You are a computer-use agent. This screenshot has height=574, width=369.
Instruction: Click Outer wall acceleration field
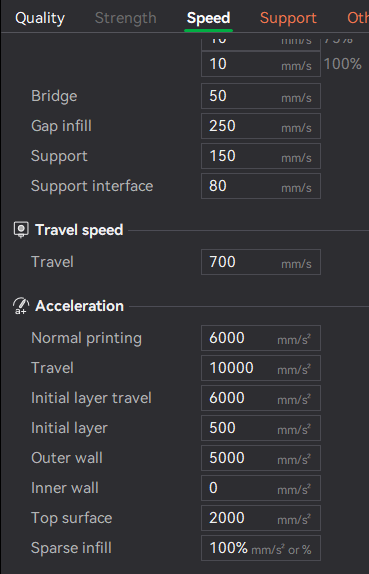pyautogui.click(x=261, y=458)
